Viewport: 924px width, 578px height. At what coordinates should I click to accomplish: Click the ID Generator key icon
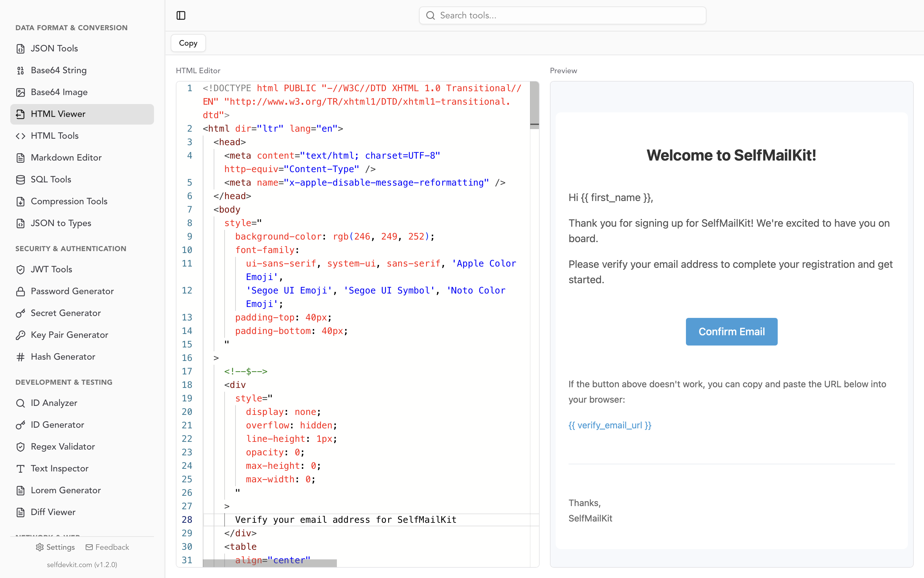point(21,425)
